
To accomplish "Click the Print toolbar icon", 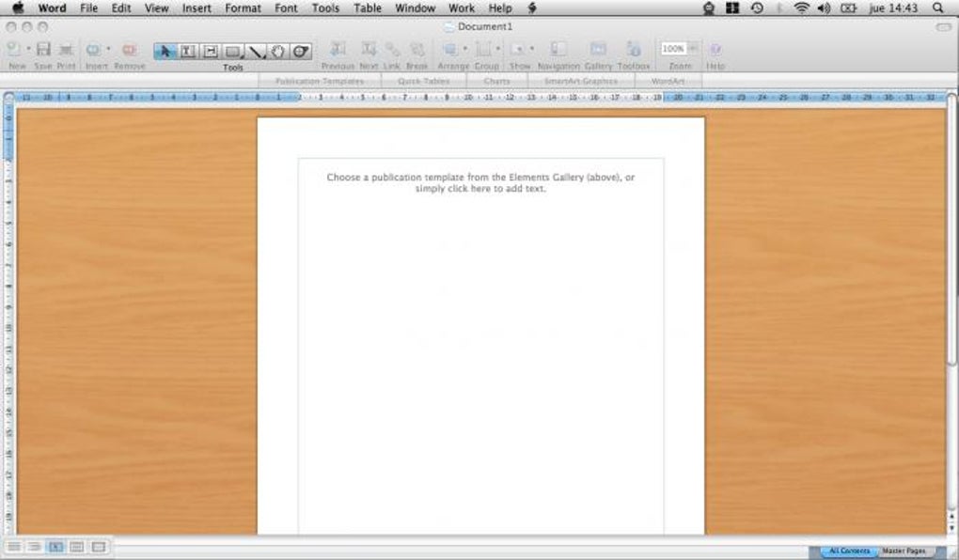I will tap(66, 50).
